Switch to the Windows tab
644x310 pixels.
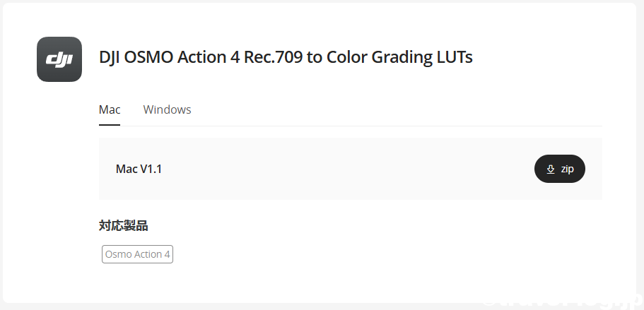[x=167, y=109]
